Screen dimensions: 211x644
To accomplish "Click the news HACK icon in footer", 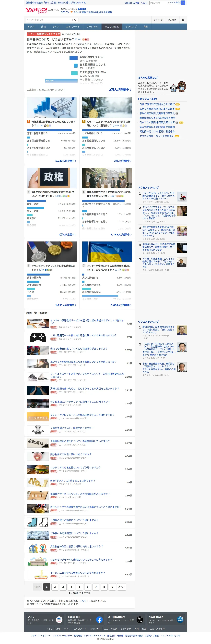I will tap(180, 620).
